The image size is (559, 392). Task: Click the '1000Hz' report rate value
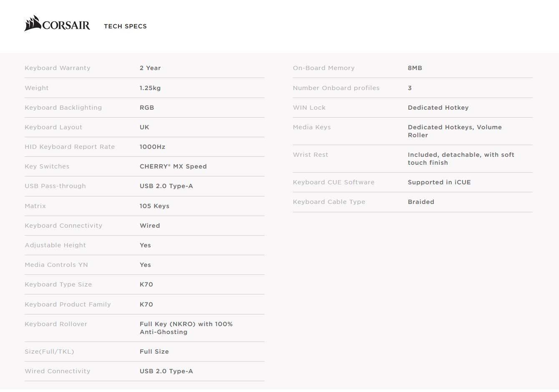click(153, 147)
